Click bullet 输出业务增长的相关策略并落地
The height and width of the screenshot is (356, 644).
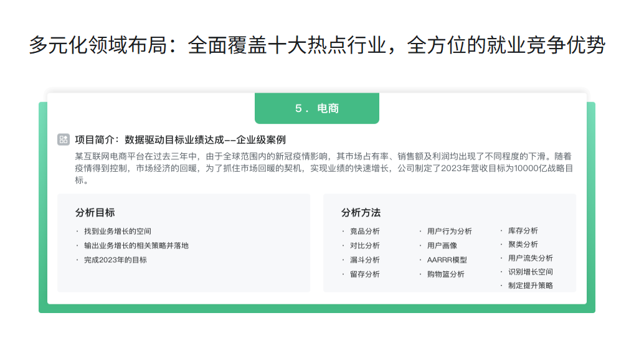(x=136, y=245)
